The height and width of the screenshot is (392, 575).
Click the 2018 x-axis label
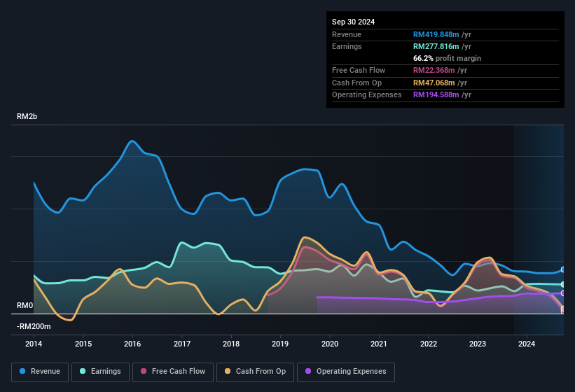coord(231,344)
